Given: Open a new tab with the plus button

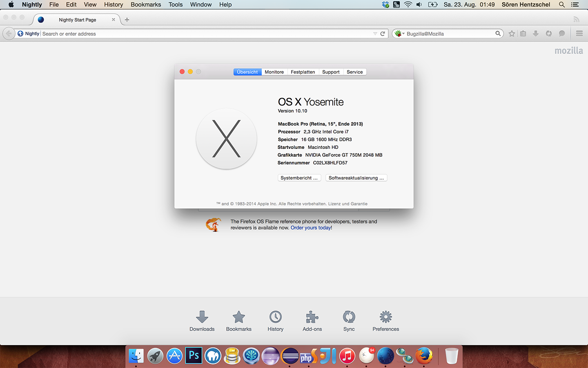Looking at the screenshot, I should click(127, 20).
